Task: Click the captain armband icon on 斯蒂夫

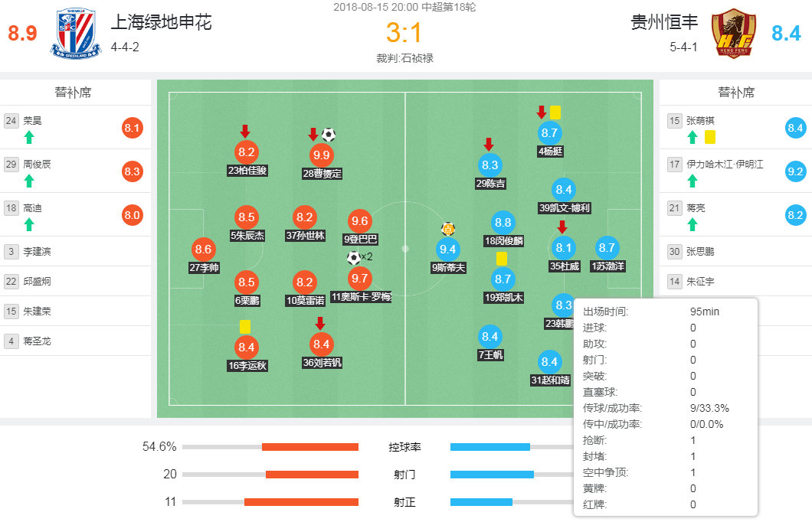Action: point(447,229)
